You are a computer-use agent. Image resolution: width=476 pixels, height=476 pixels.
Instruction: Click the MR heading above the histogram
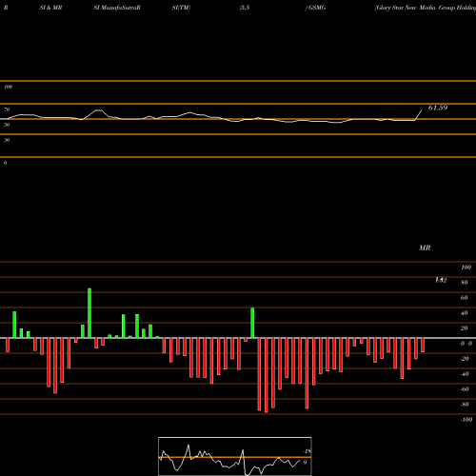425,248
